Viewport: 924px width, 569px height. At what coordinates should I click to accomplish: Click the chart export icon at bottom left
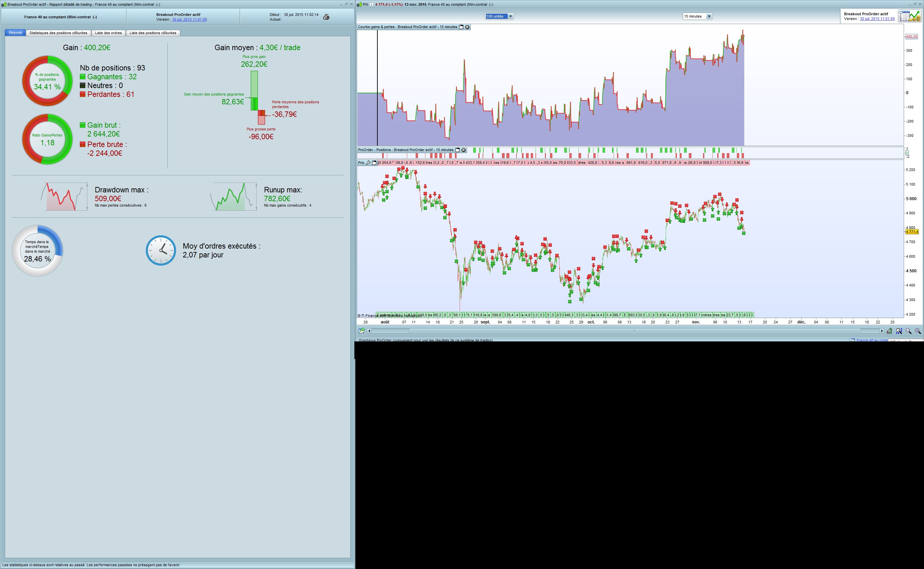[x=362, y=331]
